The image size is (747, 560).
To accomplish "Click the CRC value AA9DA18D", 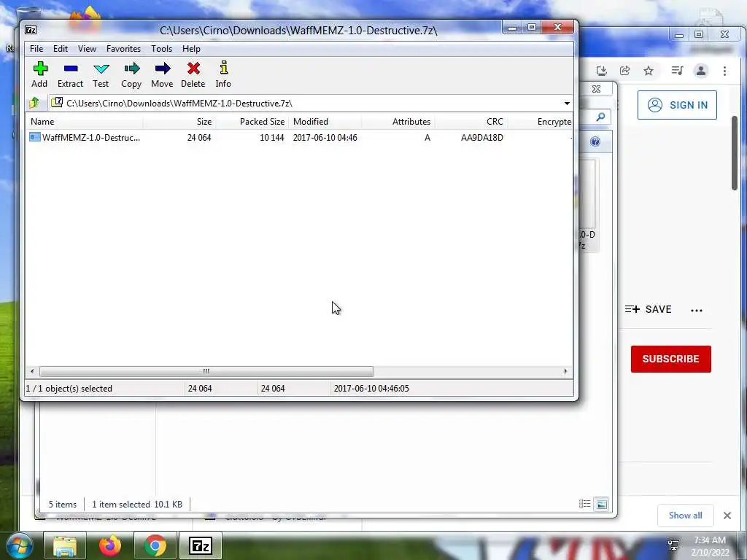I will pos(481,138).
